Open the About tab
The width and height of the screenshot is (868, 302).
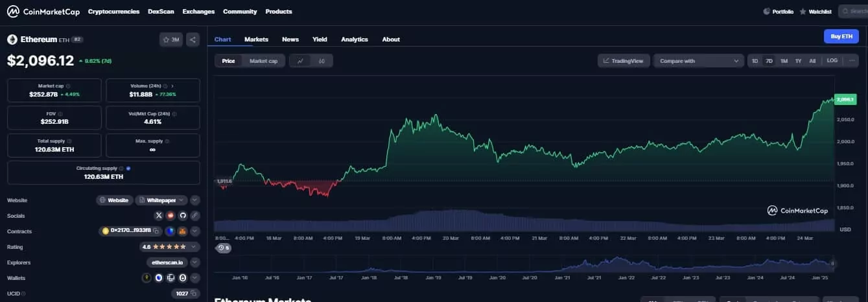point(391,40)
